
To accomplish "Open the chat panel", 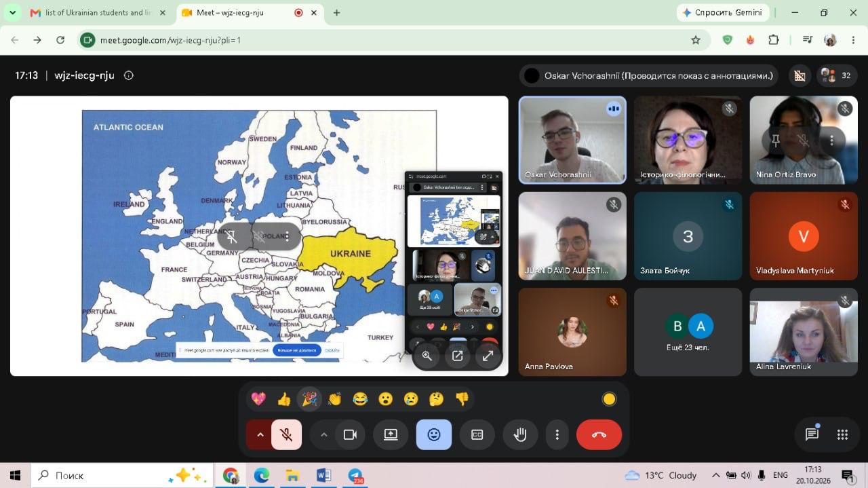I will 812,435.
